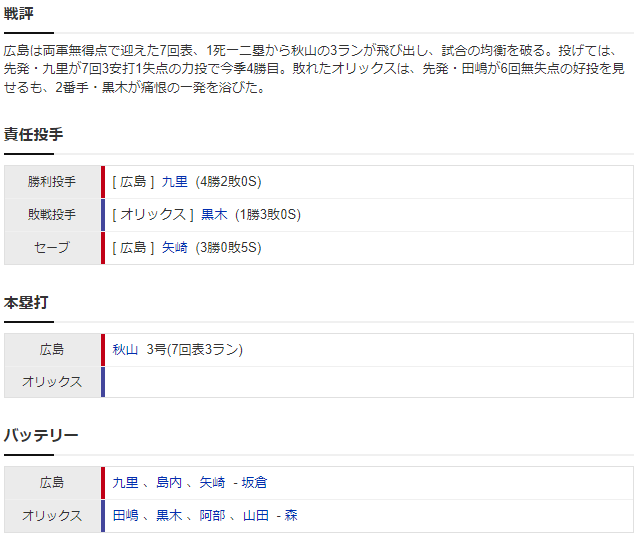The image size is (640, 540).
Task: Click 広島 cell in 本塁打 table
Action: click(52, 350)
